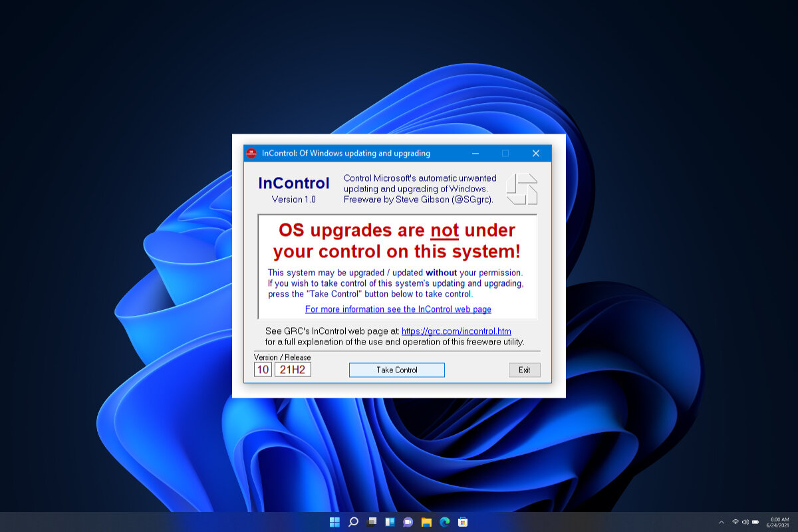
Task: Open taskbar Search
Action: (353, 522)
